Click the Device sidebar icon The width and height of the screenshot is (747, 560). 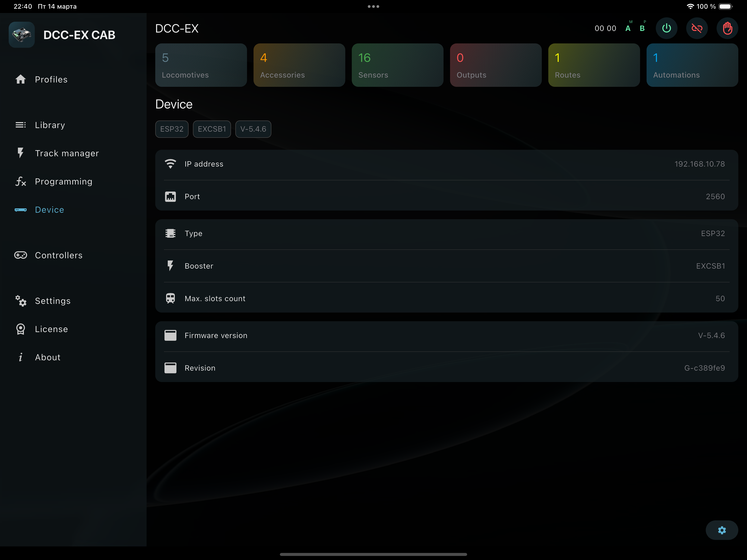21,210
